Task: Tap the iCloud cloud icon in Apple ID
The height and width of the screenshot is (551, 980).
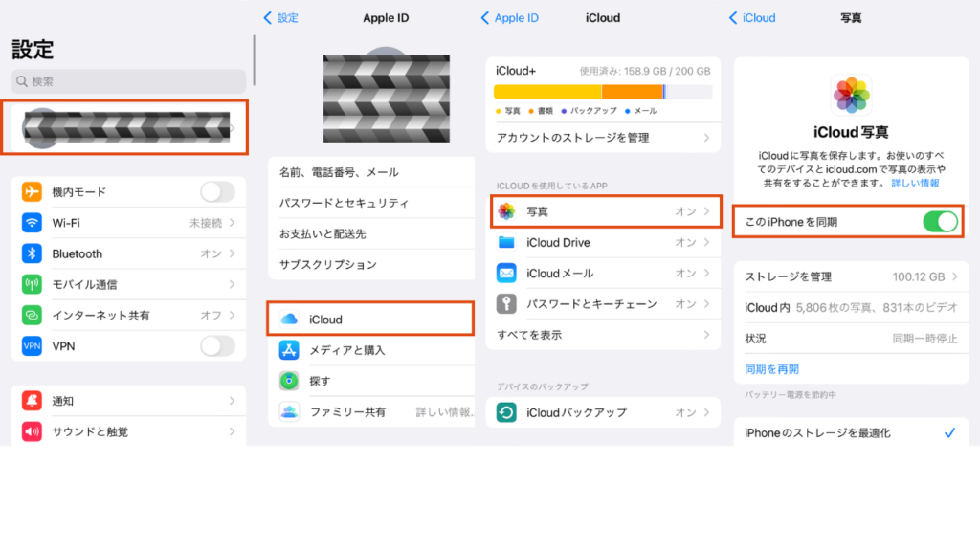Action: tap(289, 320)
